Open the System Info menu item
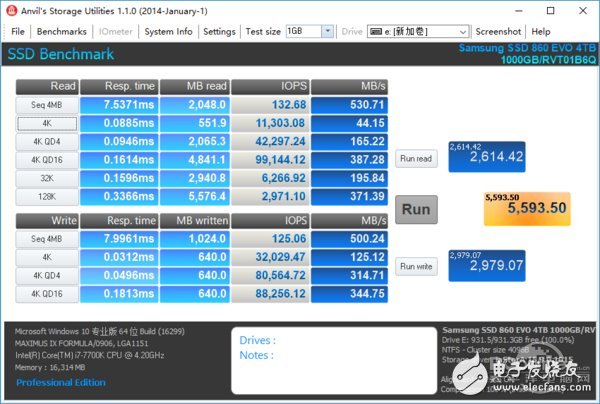 coord(168,32)
